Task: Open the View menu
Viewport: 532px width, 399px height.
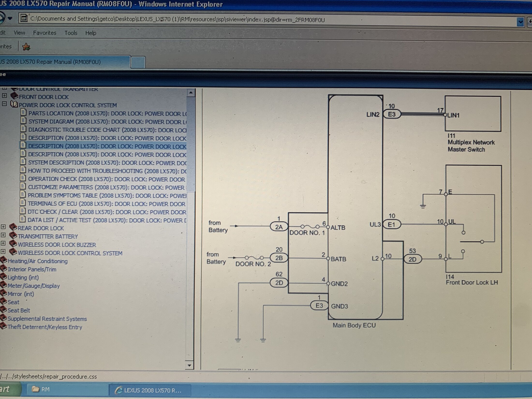Action: pyautogui.click(x=19, y=32)
